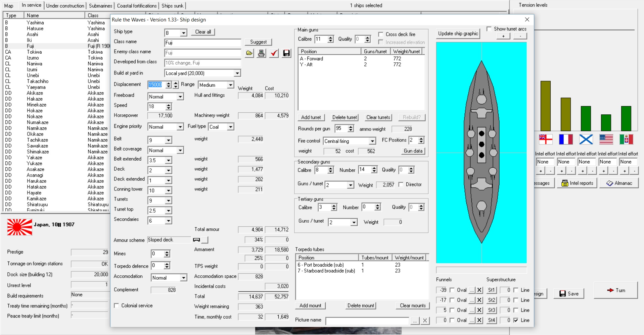Click the floppy disk save design icon
The width and height of the screenshot is (644, 335).
coord(286,53)
